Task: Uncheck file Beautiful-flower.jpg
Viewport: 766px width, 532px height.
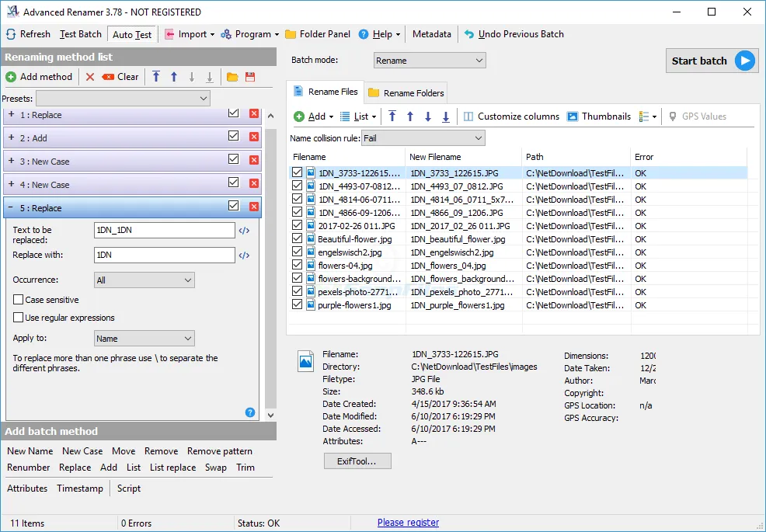Action: [x=297, y=238]
